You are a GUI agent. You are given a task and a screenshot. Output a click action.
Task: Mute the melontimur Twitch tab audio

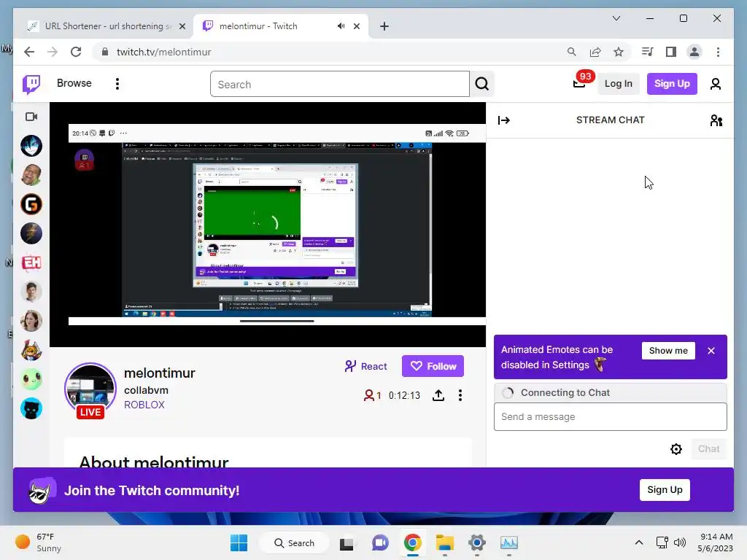pyautogui.click(x=341, y=26)
